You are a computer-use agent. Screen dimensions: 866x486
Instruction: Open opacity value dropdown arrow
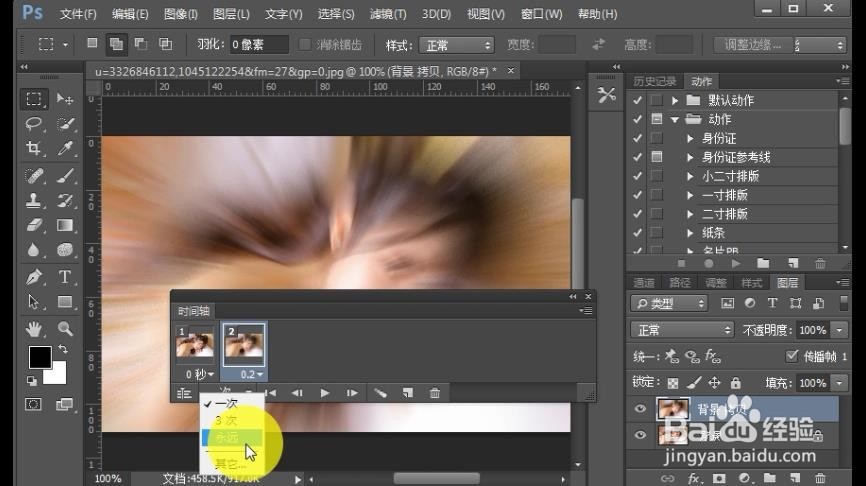click(x=839, y=330)
